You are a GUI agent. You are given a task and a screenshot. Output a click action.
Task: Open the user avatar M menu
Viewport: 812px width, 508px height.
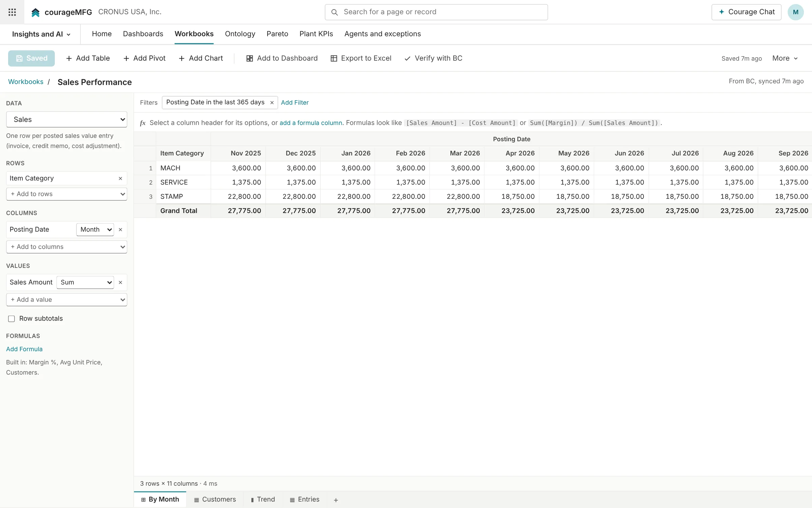click(795, 12)
